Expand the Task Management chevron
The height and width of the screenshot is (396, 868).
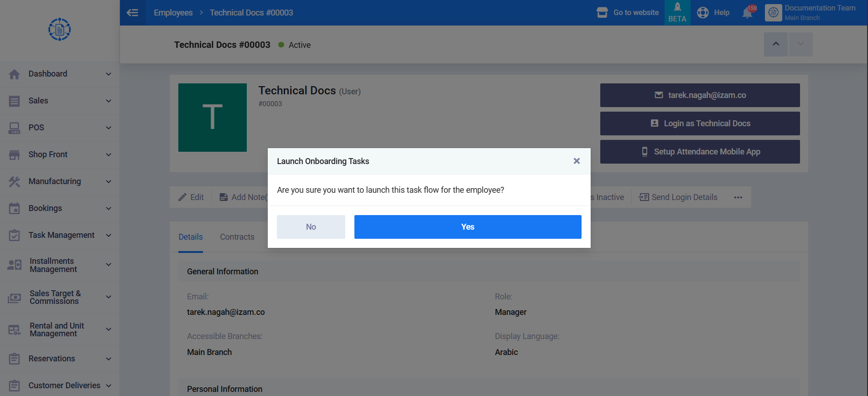109,235
